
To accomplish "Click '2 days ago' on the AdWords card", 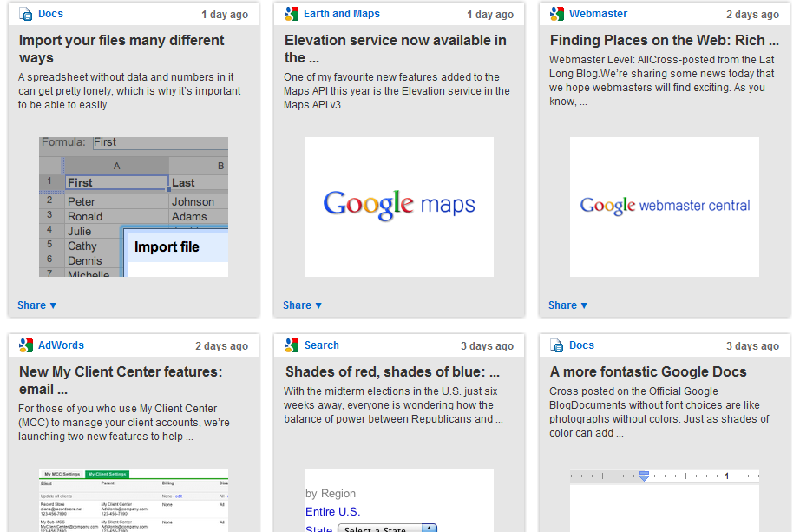I will coord(221,345).
